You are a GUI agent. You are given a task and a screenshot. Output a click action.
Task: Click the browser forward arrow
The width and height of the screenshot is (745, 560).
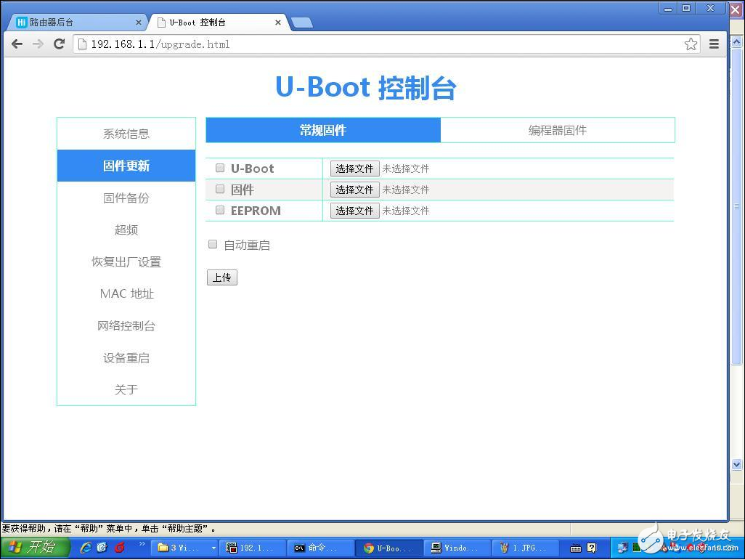38,44
